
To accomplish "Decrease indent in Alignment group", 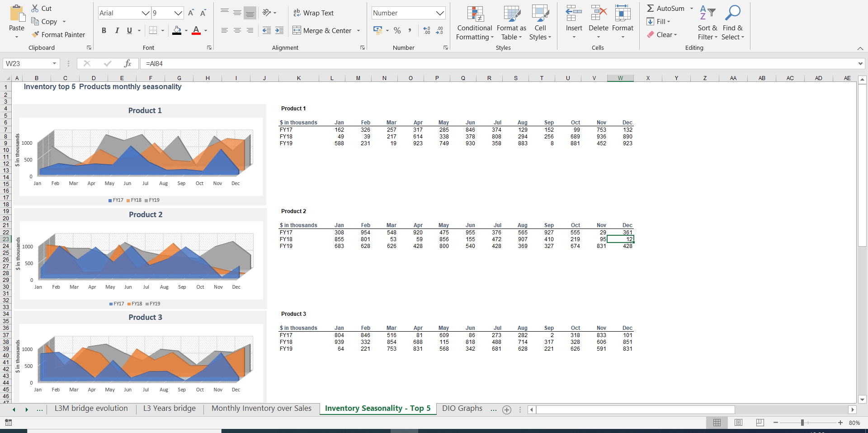I will tap(267, 30).
